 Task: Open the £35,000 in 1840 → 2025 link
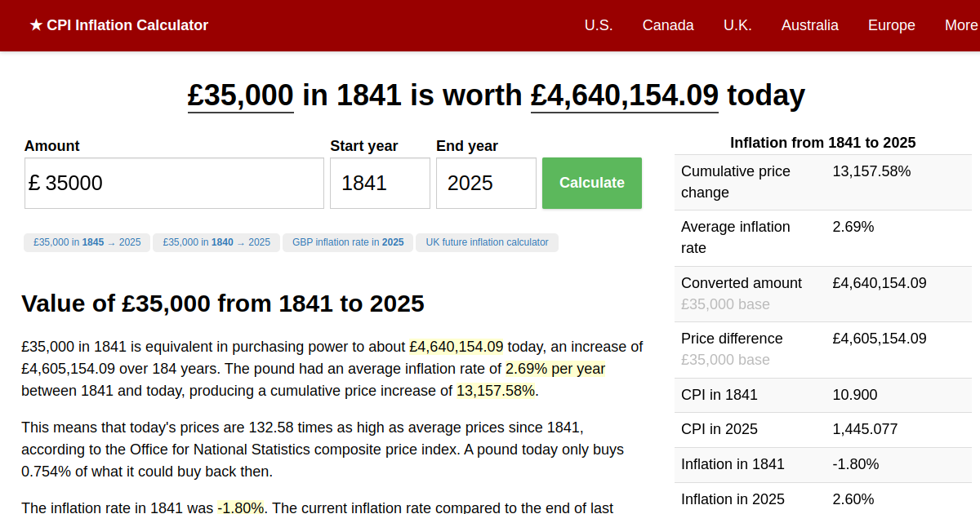(216, 242)
